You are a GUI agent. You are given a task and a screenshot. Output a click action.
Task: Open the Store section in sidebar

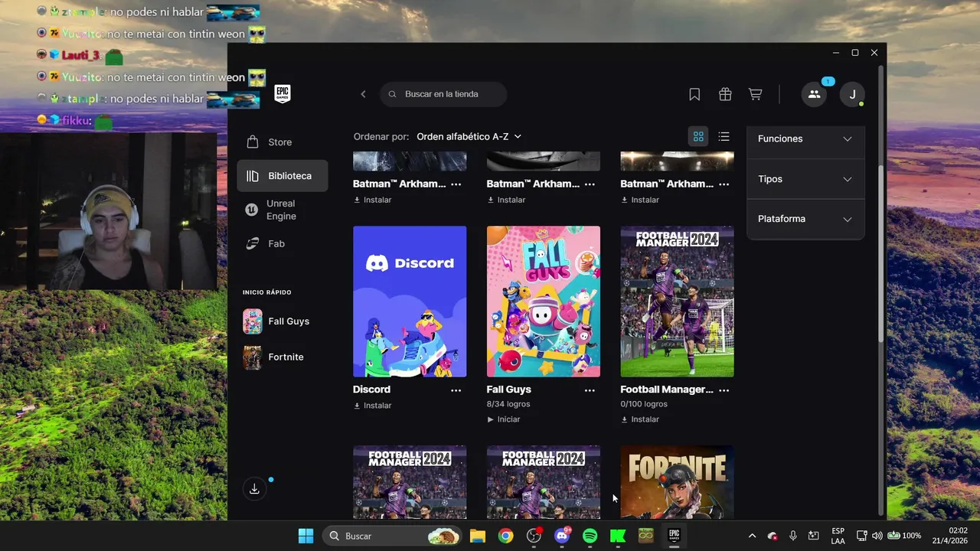(x=282, y=142)
